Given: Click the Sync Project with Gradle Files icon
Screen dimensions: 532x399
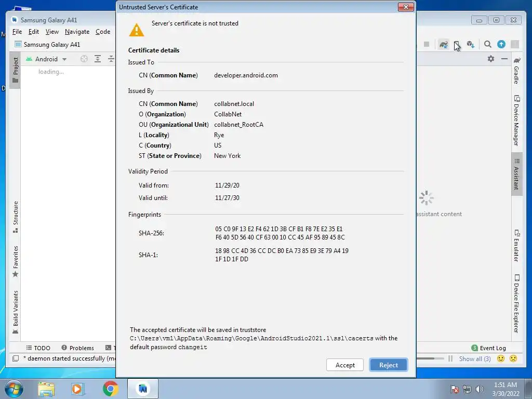Looking at the screenshot, I should (x=444, y=45).
